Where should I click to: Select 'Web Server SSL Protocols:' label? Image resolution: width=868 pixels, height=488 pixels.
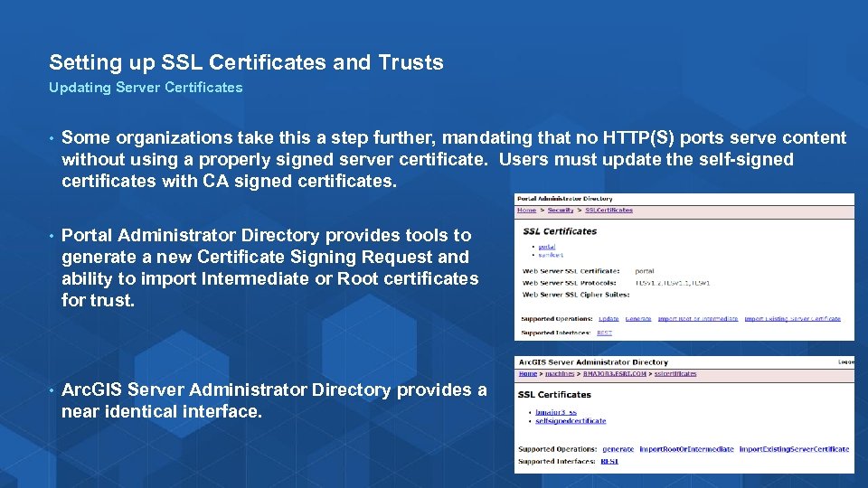click(x=569, y=283)
